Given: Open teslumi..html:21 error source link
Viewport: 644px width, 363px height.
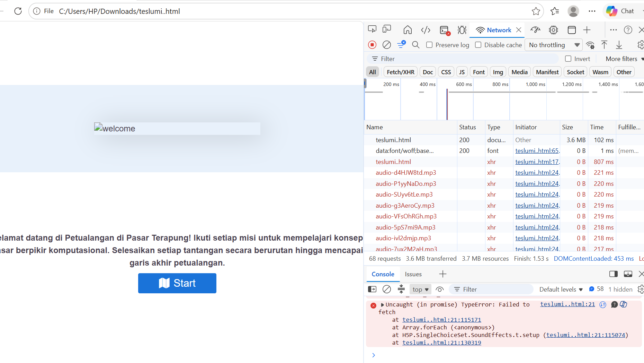Looking at the screenshot, I should point(567,304).
